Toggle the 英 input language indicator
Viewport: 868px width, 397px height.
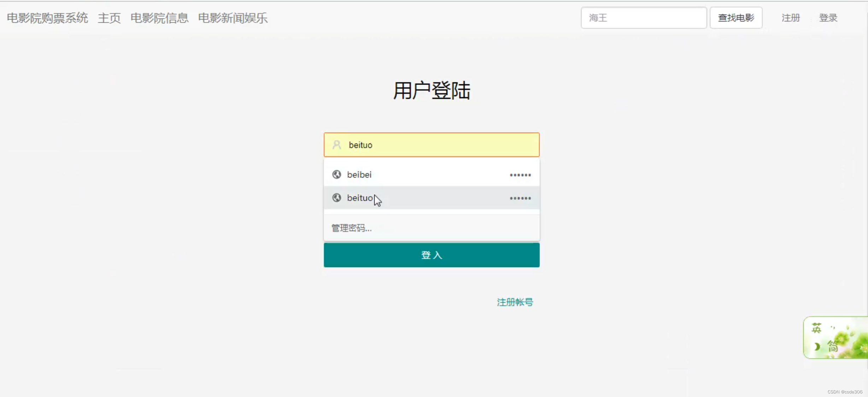point(816,328)
